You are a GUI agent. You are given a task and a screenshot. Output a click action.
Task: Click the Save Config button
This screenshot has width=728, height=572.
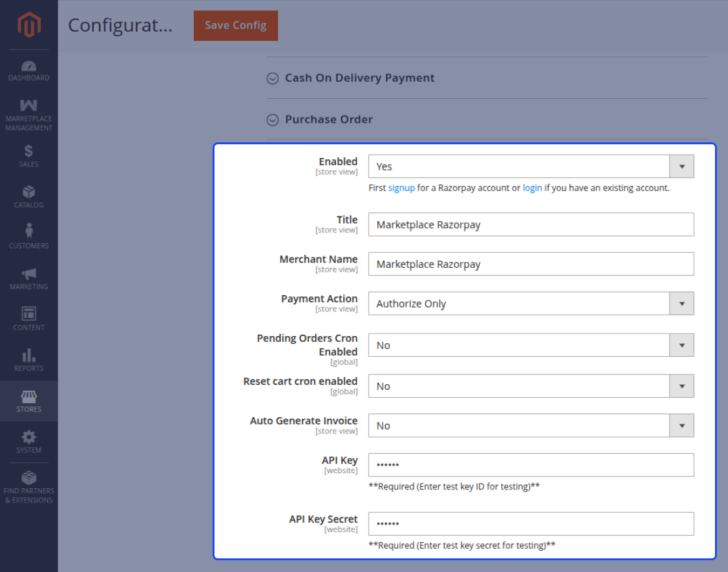(236, 25)
